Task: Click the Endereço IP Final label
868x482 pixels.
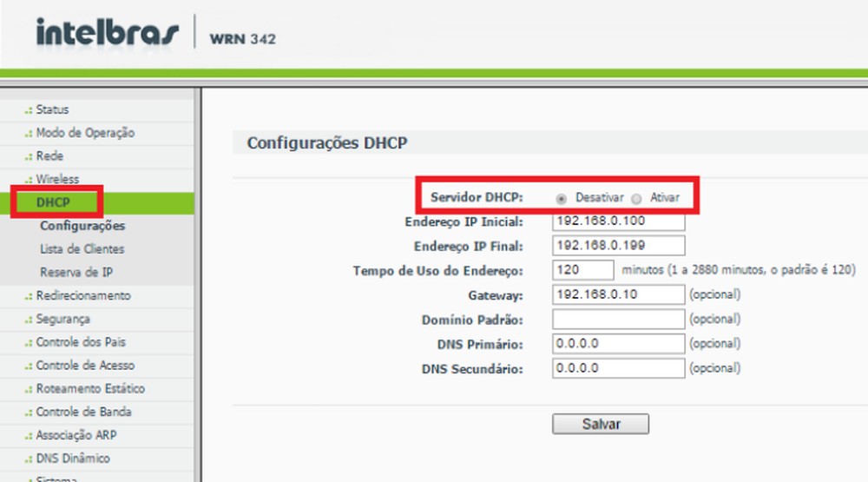Action: 469,247
